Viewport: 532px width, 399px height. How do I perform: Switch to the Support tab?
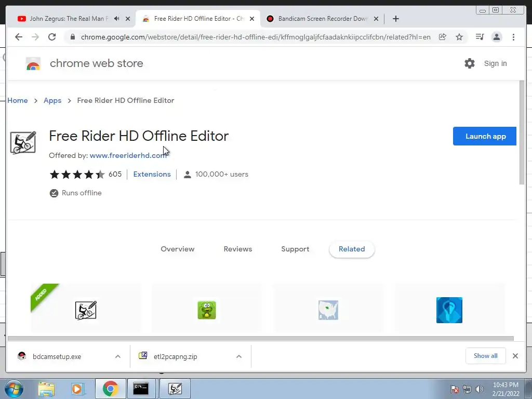295,249
